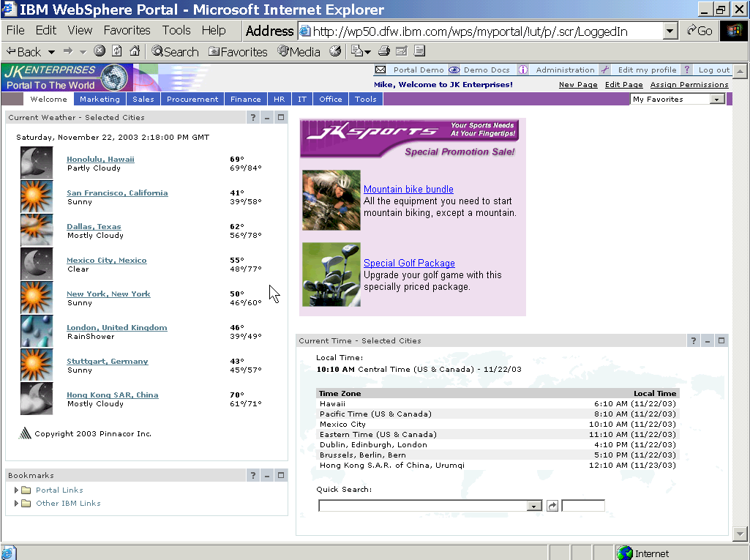Open the My Favorites dropdown
Image resolution: width=750 pixels, height=560 pixels.
pyautogui.click(x=716, y=100)
